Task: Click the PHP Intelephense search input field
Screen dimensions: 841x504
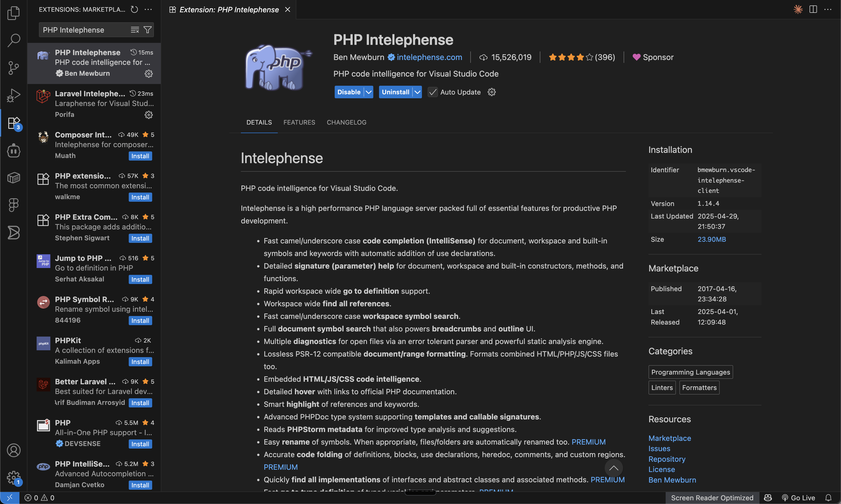Action: point(85,29)
